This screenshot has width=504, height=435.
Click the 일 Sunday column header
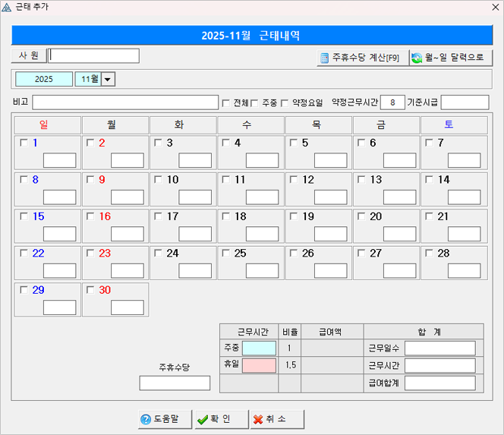48,125
